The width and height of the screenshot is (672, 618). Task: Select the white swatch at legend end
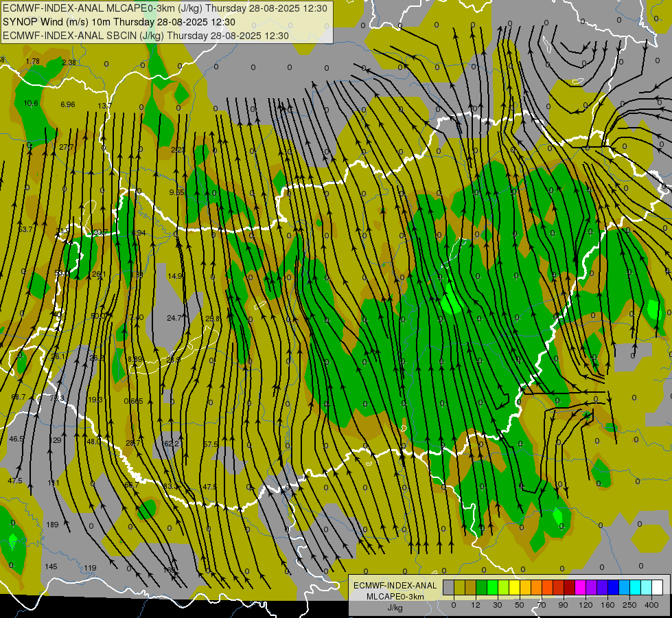click(658, 588)
